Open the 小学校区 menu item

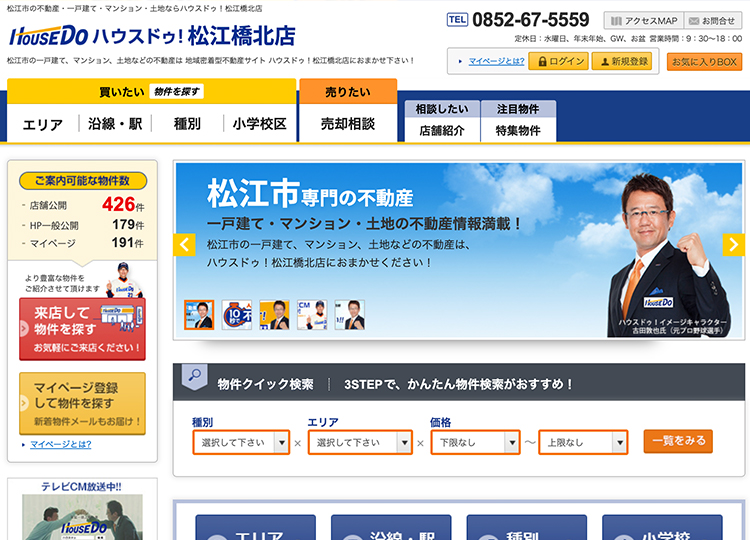pyautogui.click(x=259, y=124)
